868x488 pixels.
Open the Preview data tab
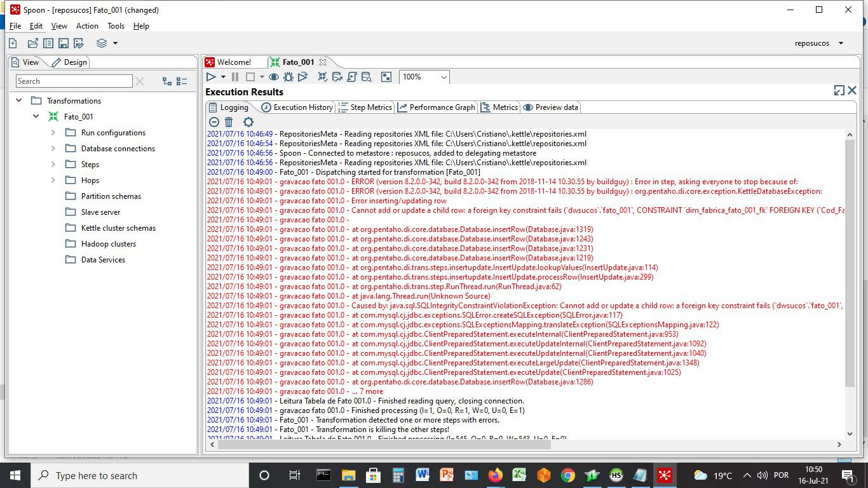tap(550, 107)
